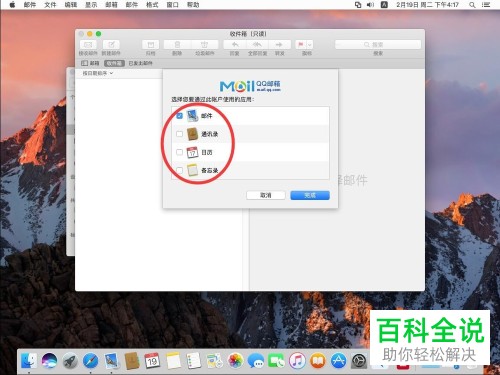Open Safari from the Dock
This screenshot has height=375, width=500.
pos(90,361)
